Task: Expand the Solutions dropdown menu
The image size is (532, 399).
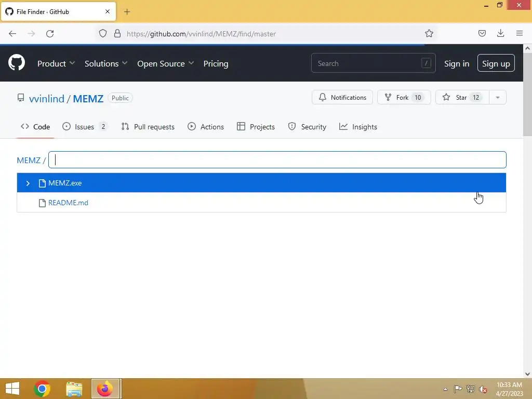Action: point(106,63)
